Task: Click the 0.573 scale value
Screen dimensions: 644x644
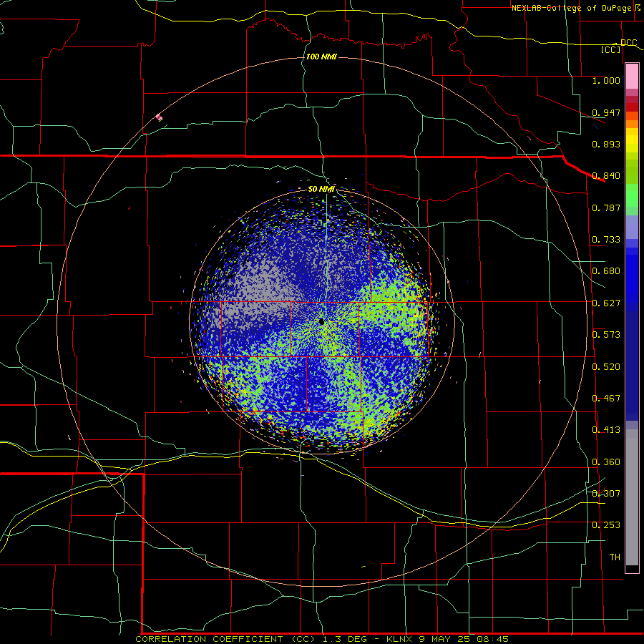Action: [x=606, y=335]
